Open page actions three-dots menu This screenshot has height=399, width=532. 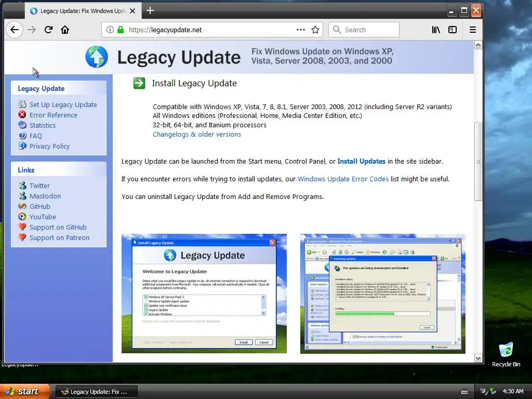click(301, 30)
